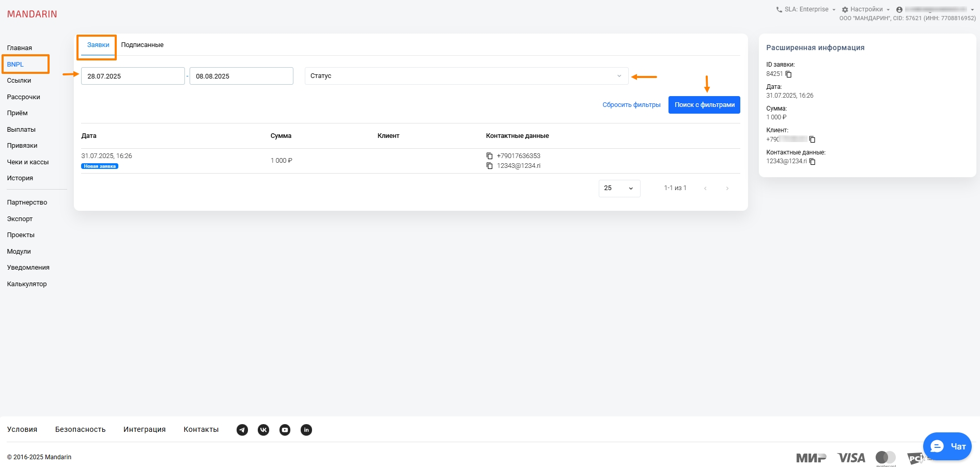Viewport: 980px width, 467px height.
Task: Copy the email 12343@1234.ri in the table row
Action: click(x=489, y=166)
